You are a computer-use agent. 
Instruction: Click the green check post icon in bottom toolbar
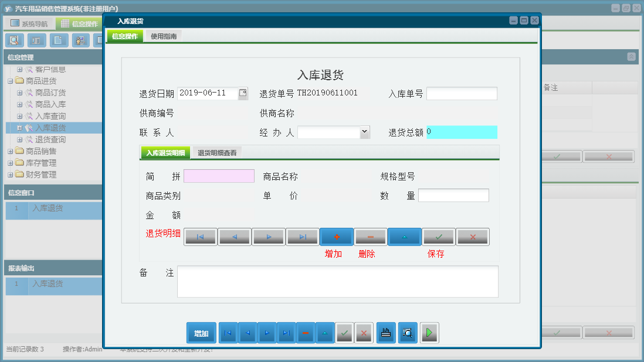pos(345,333)
